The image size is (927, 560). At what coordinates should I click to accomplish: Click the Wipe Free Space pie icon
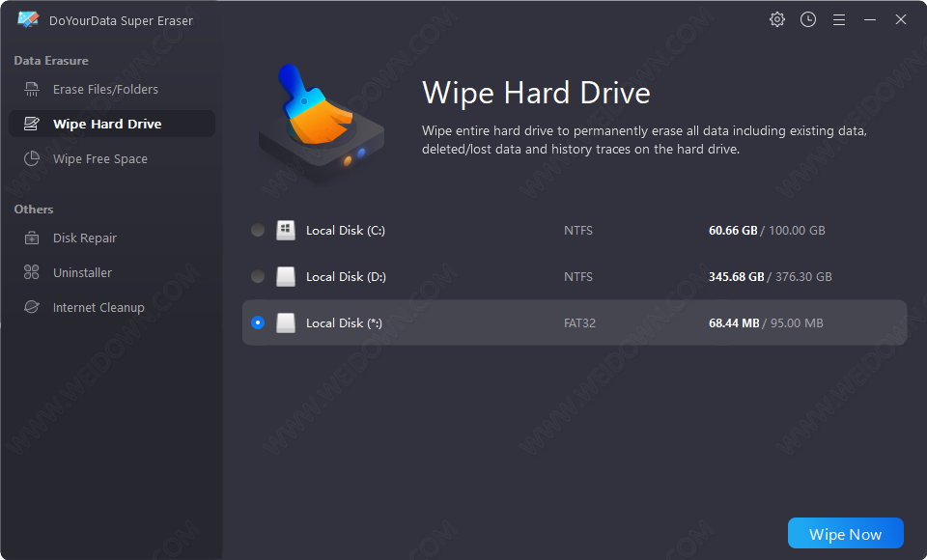[31, 158]
